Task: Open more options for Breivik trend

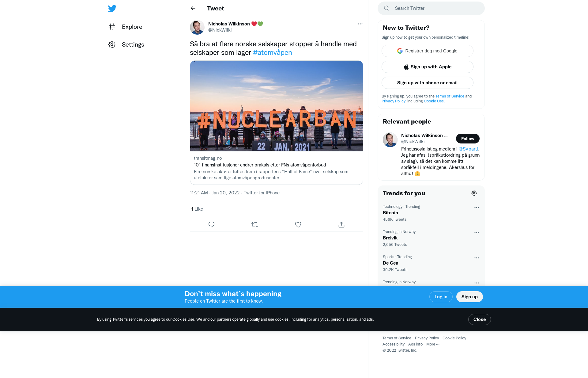Action: tap(477, 233)
